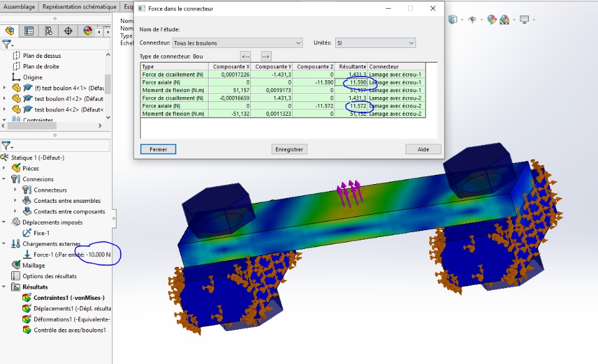The image size is (598, 364).
Task: Click the Déplacements1 plot icon
Action: click(x=27, y=309)
